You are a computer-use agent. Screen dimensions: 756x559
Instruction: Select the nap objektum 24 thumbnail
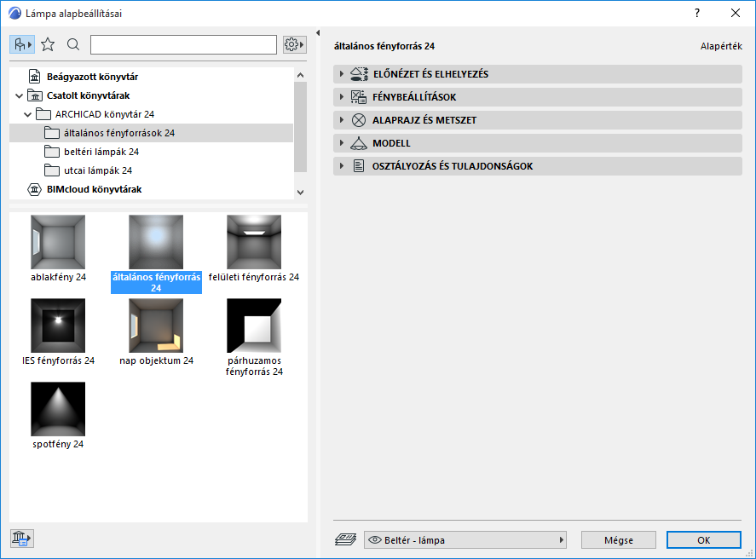(x=156, y=326)
